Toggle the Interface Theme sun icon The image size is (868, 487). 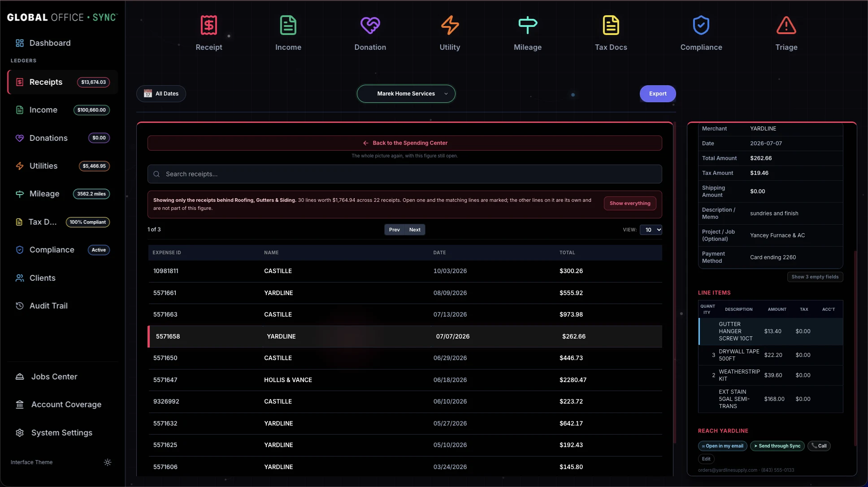[x=108, y=462]
